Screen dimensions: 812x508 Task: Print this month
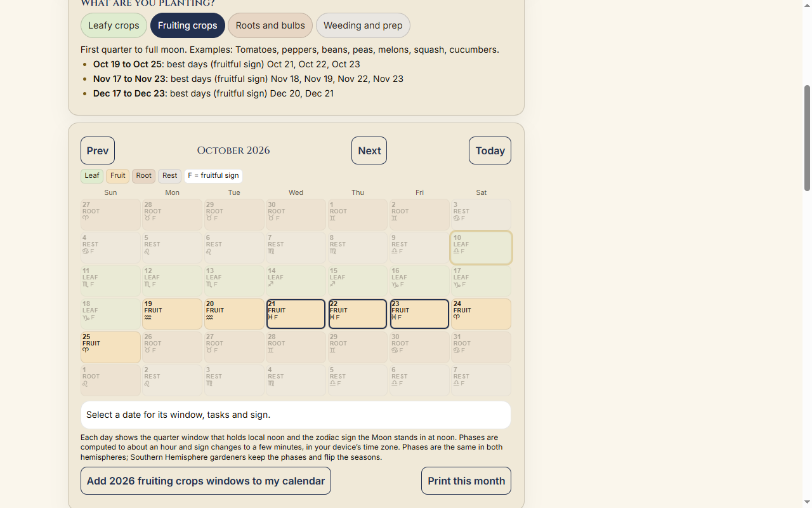coord(466,481)
